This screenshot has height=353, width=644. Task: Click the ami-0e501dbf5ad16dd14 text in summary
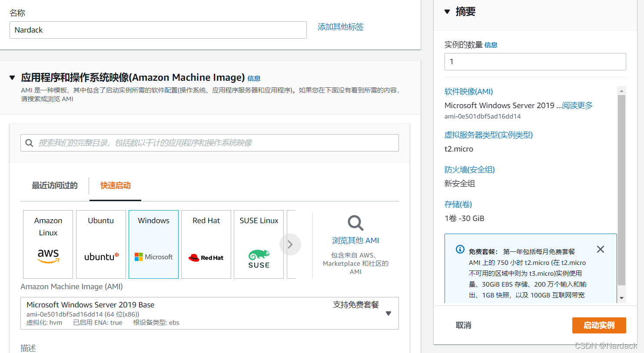482,116
